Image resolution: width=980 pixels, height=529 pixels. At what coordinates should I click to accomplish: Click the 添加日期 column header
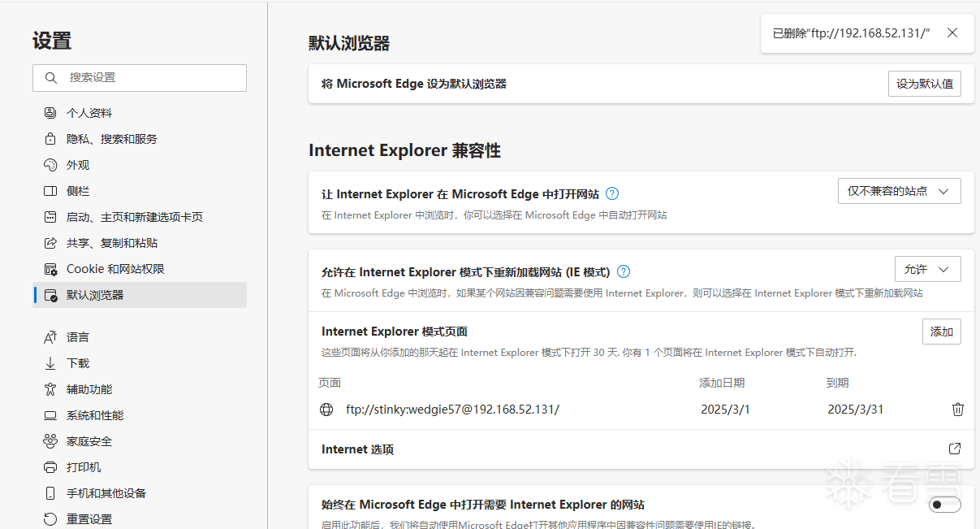coord(722,383)
